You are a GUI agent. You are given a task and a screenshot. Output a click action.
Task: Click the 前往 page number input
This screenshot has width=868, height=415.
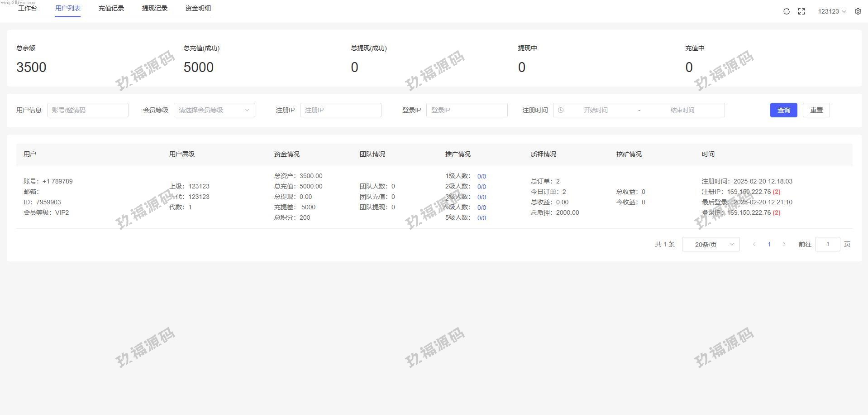(827, 244)
